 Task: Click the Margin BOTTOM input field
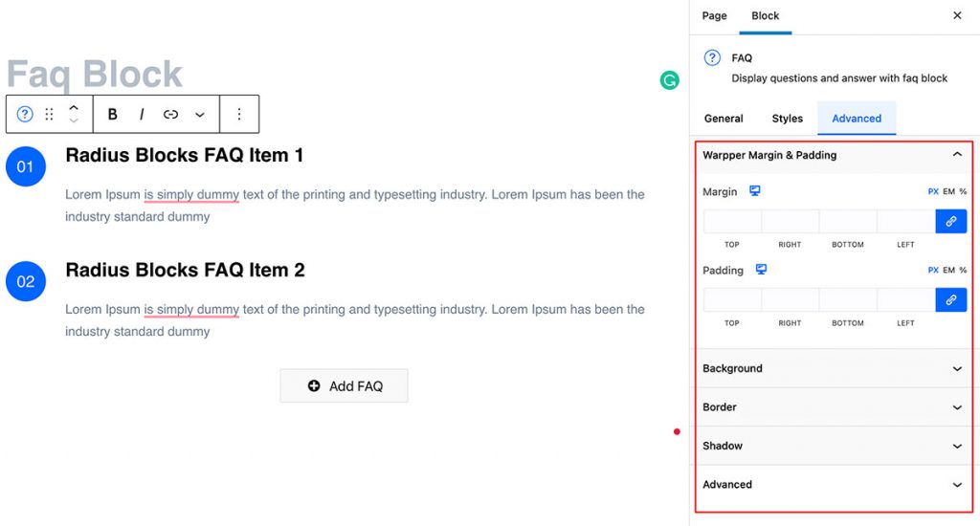tap(848, 221)
